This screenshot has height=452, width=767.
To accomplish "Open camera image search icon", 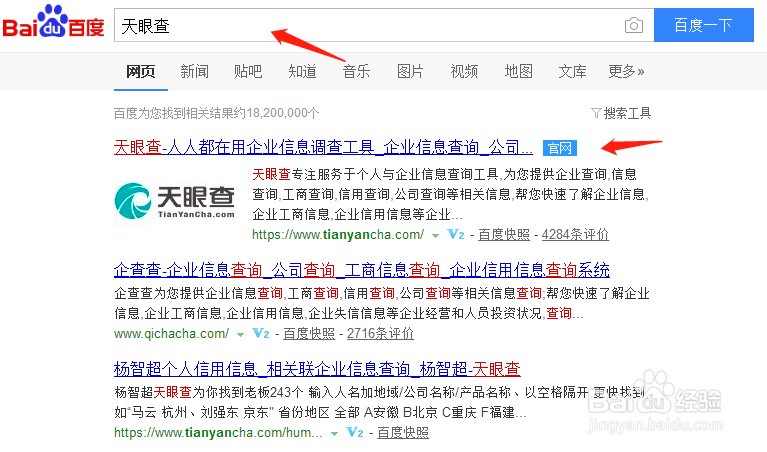I will (633, 25).
